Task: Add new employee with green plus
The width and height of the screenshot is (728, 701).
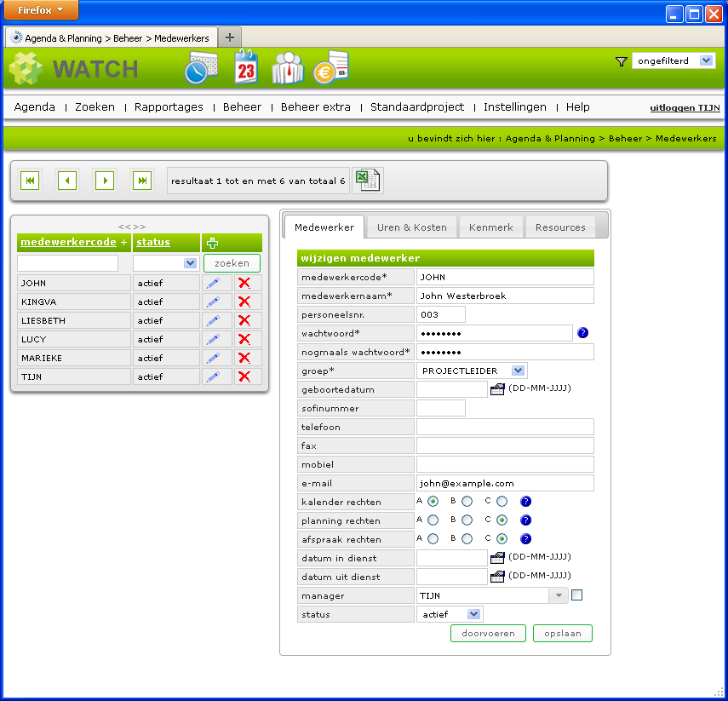Action: [213, 243]
